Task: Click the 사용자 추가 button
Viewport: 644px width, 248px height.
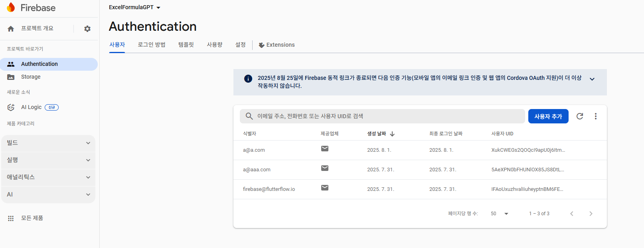Action: point(548,116)
